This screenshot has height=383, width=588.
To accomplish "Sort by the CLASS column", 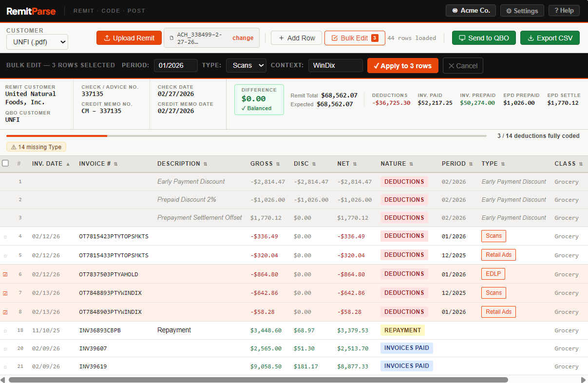I will tap(569, 164).
